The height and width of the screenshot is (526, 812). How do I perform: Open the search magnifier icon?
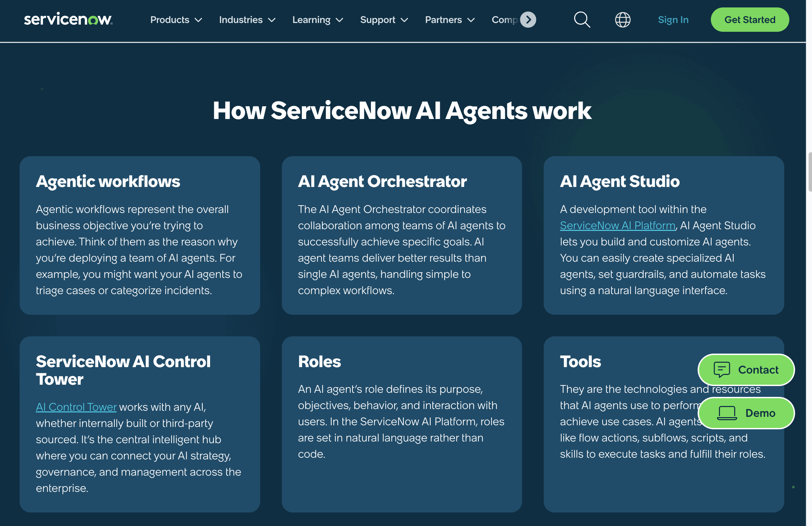[x=582, y=20]
